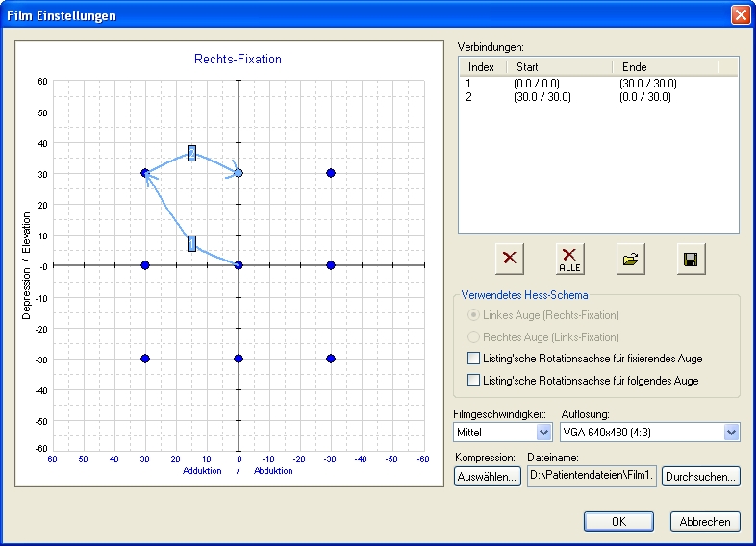Click connection label 2 on the chart
756x546 pixels.
tap(192, 153)
